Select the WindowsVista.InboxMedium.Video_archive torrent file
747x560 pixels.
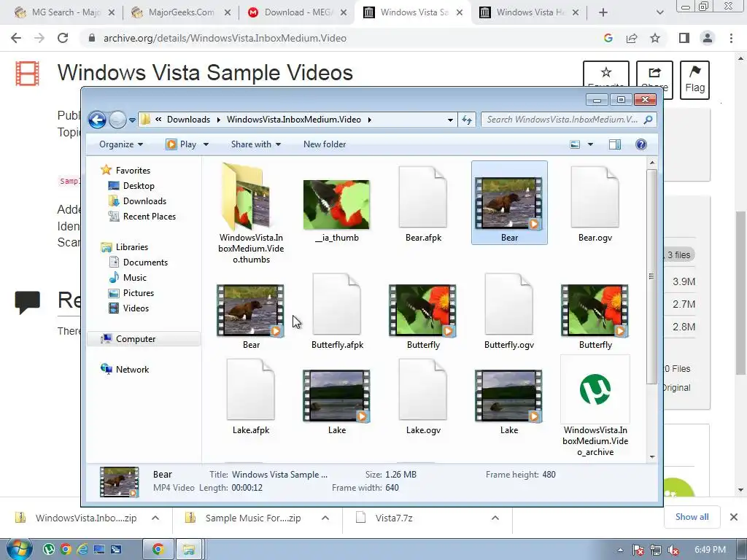pos(595,405)
